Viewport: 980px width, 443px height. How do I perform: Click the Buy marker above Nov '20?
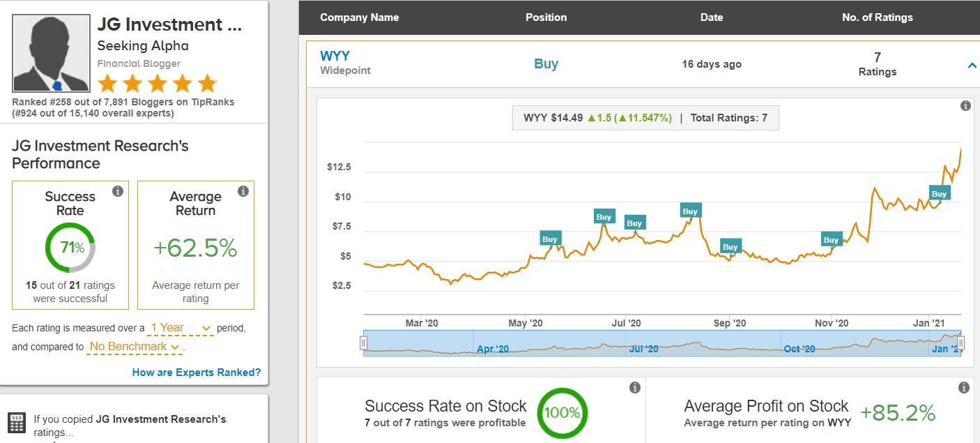831,240
